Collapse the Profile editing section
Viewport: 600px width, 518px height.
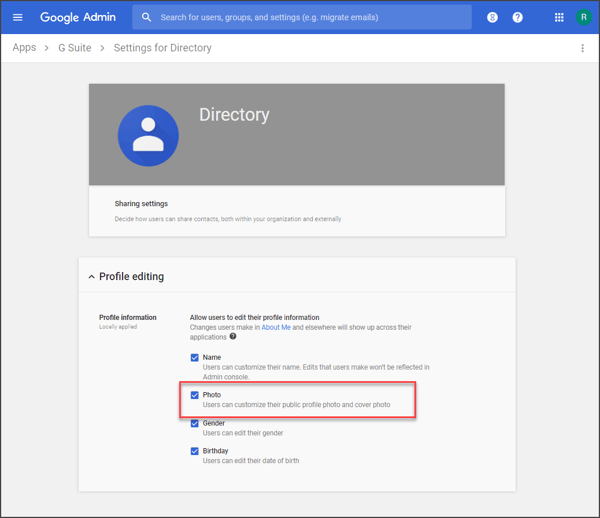pos(91,277)
